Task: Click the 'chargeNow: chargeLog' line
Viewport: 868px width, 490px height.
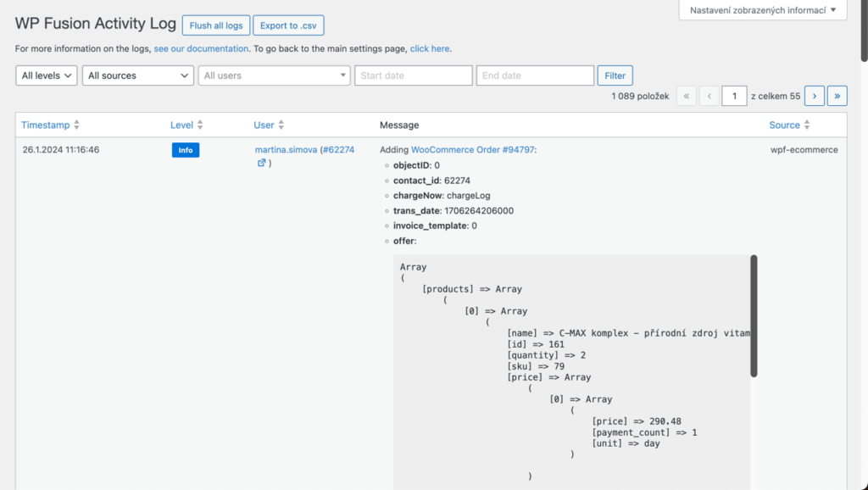Action: point(442,196)
